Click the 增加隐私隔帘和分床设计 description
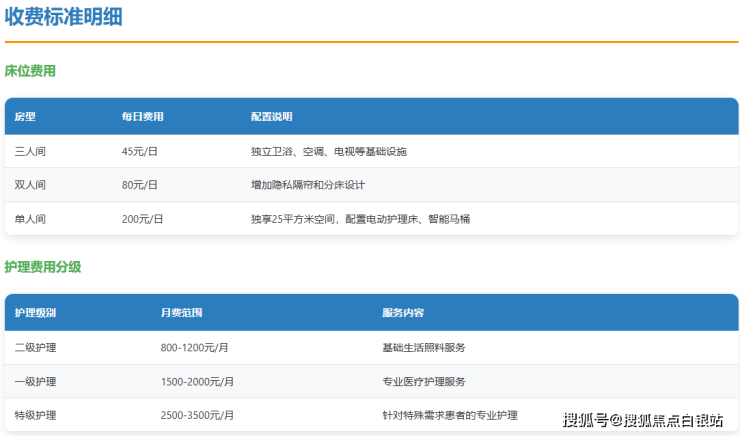Screen dimensions: 740x436 pyautogui.click(x=314, y=185)
